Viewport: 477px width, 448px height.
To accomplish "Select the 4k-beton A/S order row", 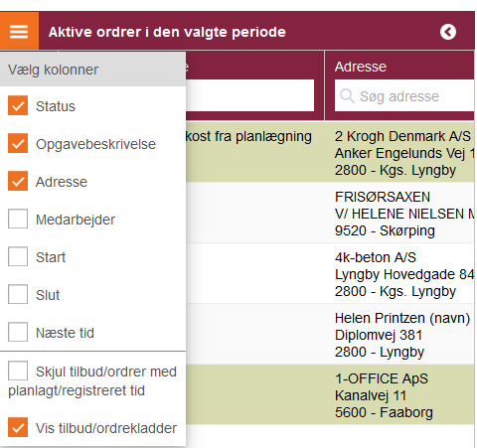I will click(330, 273).
